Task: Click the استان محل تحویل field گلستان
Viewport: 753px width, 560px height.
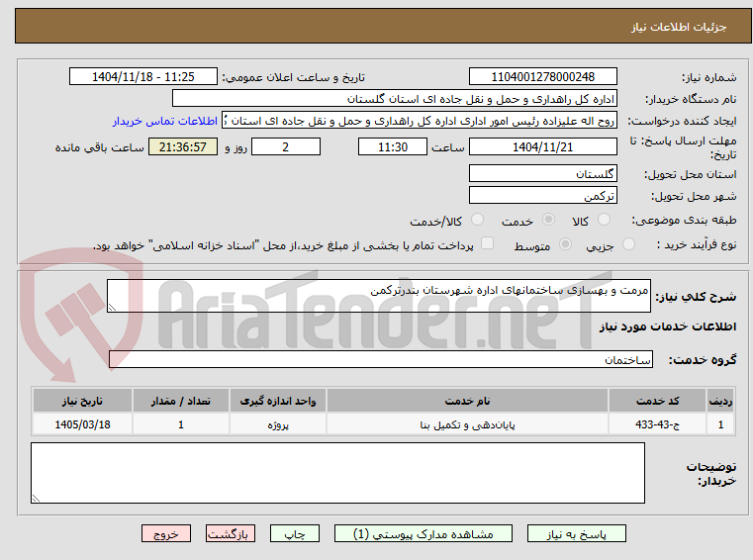Action: coord(542,173)
